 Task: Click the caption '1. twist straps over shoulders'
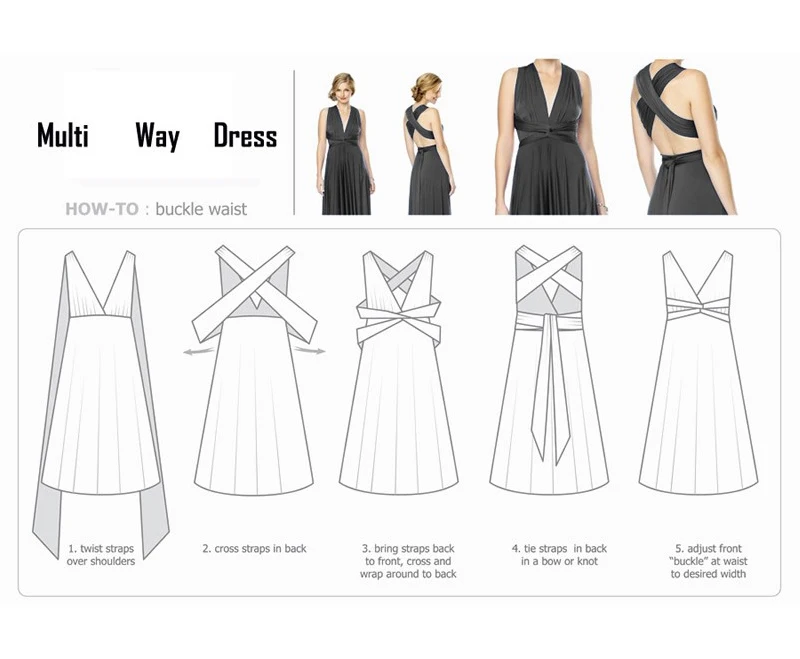101,555
